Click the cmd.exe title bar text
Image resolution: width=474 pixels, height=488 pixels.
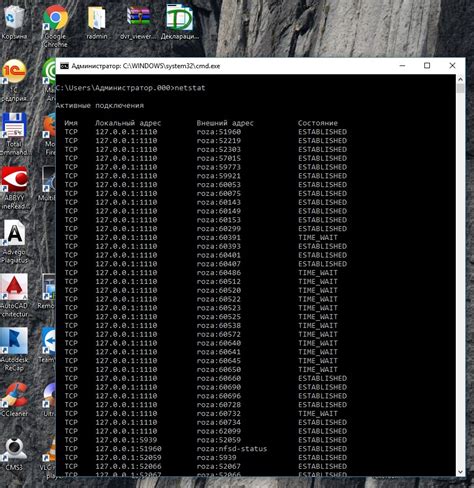click(146, 66)
